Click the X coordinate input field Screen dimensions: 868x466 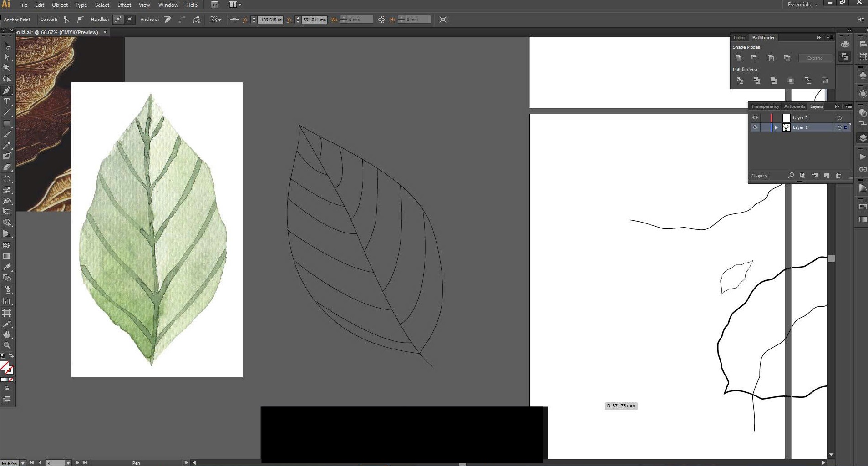tap(270, 20)
